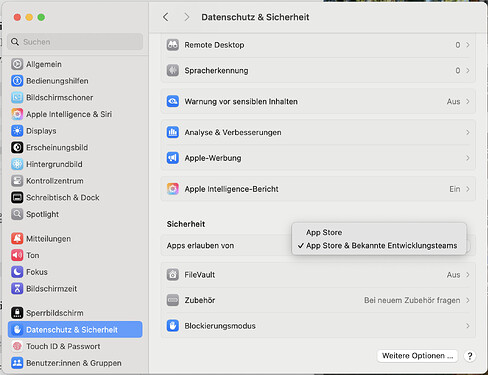Viewport: 488px width, 375px height.
Task: Choose App Store only in popup menu
Action: coord(379,232)
